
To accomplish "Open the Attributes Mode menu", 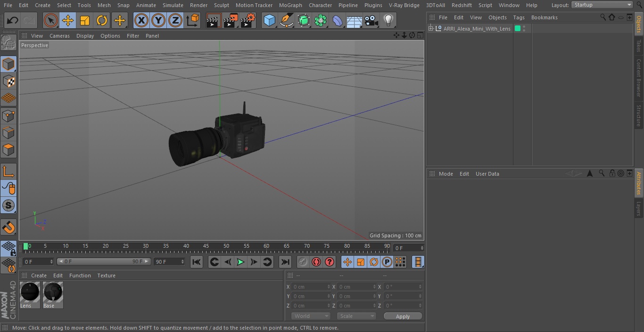I will (x=446, y=174).
